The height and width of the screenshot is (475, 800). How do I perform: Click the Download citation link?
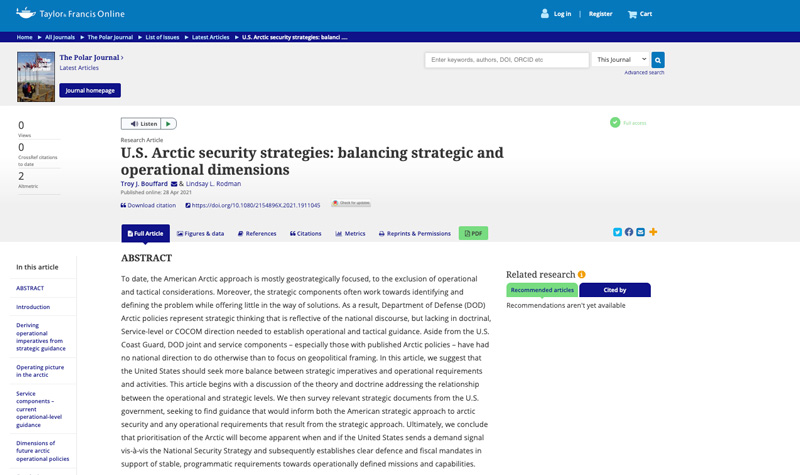point(148,205)
